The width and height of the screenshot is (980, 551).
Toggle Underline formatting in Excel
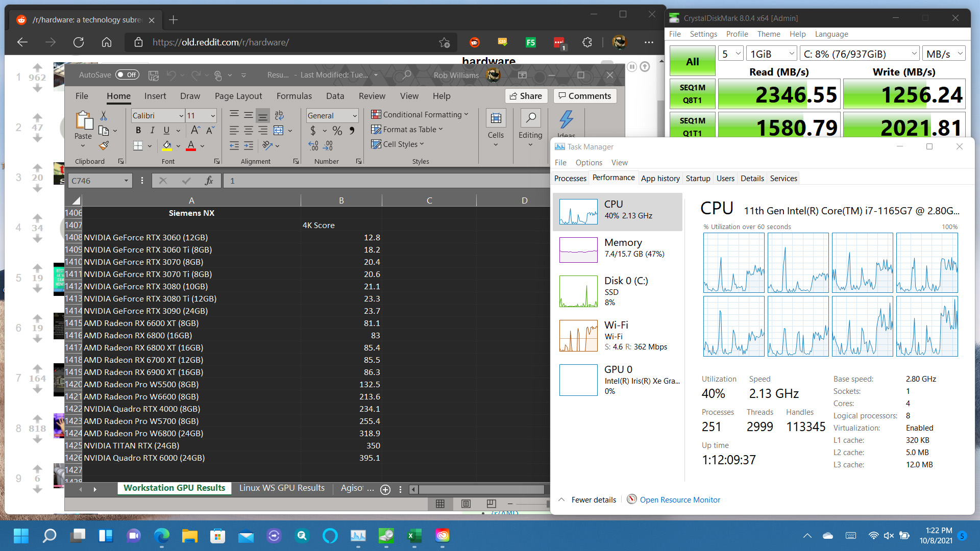166,131
